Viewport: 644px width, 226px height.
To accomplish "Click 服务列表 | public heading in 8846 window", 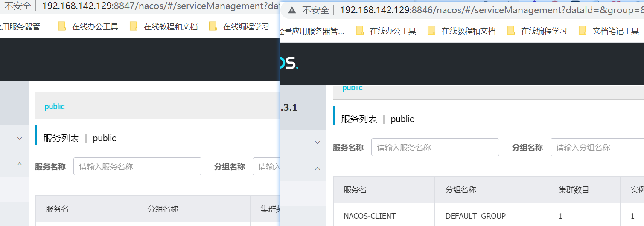I will click(377, 119).
